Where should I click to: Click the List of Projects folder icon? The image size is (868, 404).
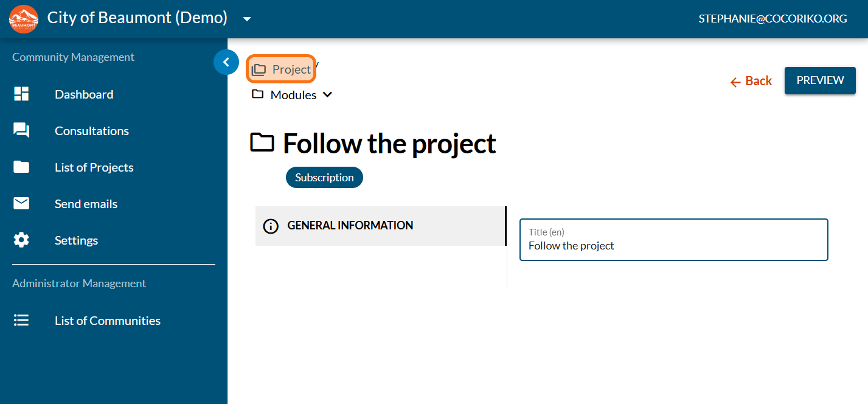[21, 167]
